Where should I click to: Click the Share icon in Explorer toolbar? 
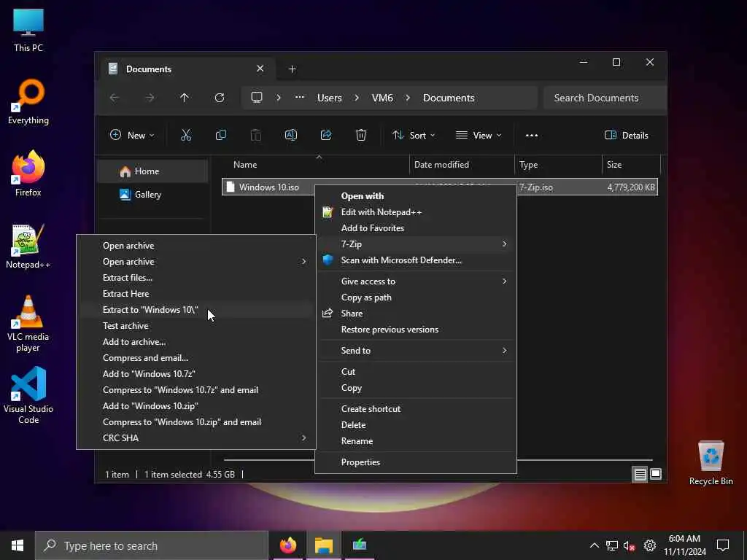click(x=326, y=135)
